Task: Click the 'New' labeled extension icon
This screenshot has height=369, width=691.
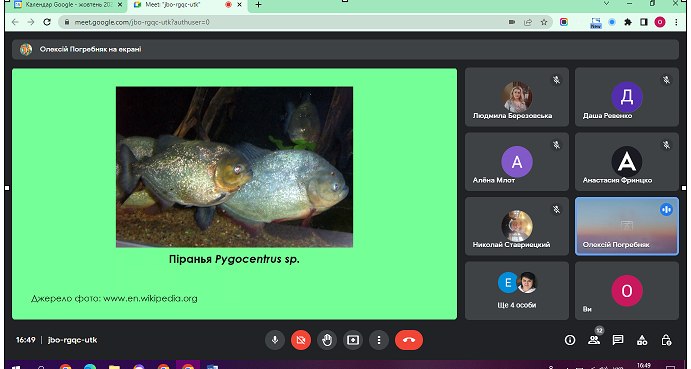Action: click(x=596, y=23)
